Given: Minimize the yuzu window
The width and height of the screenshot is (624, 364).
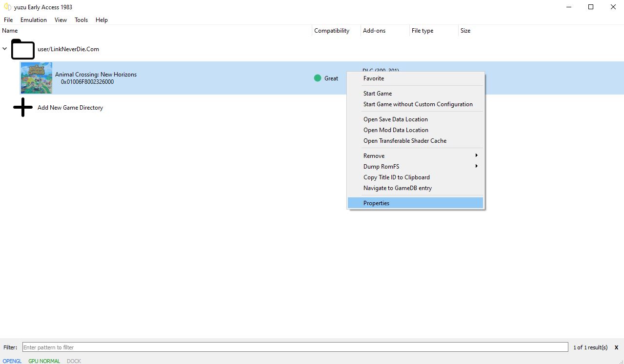Looking at the screenshot, I should [x=568, y=7].
